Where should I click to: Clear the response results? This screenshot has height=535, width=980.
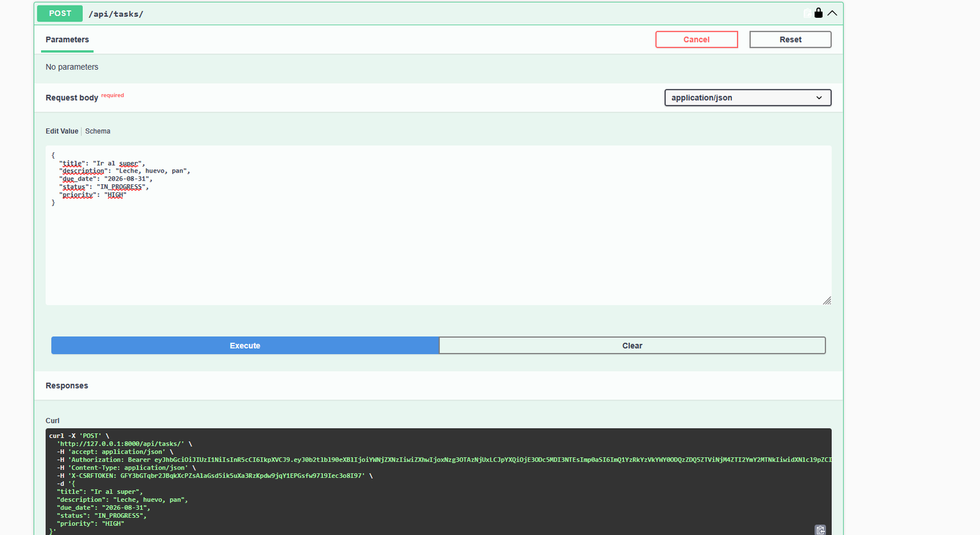632,346
